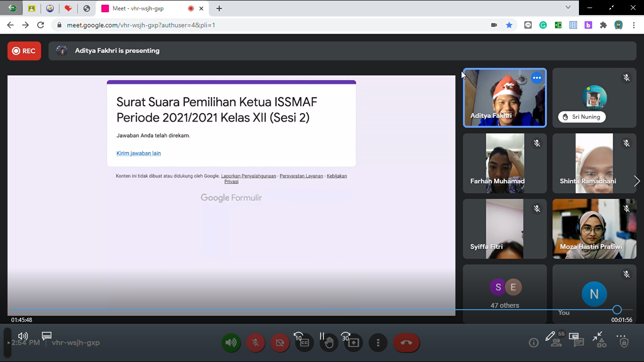This screenshot has height=362, width=644.
Task: Open the activities shapes icon
Action: pyautogui.click(x=602, y=343)
